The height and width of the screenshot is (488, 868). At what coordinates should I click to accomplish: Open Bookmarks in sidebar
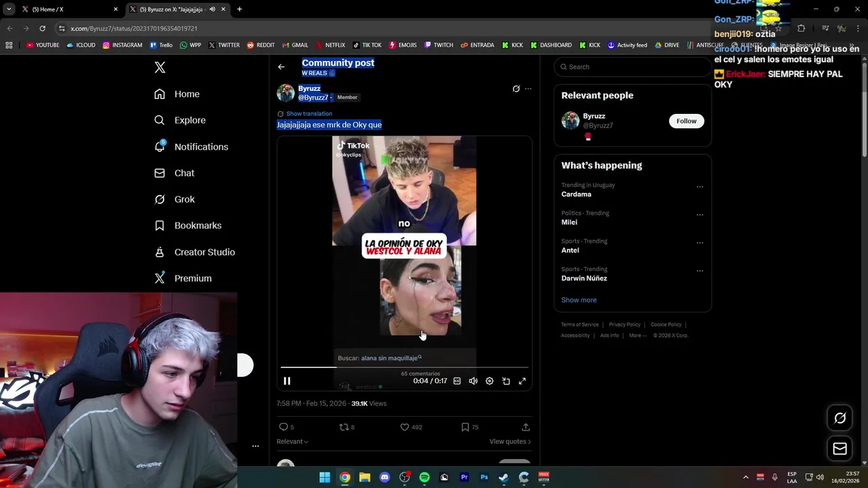pyautogui.click(x=188, y=226)
